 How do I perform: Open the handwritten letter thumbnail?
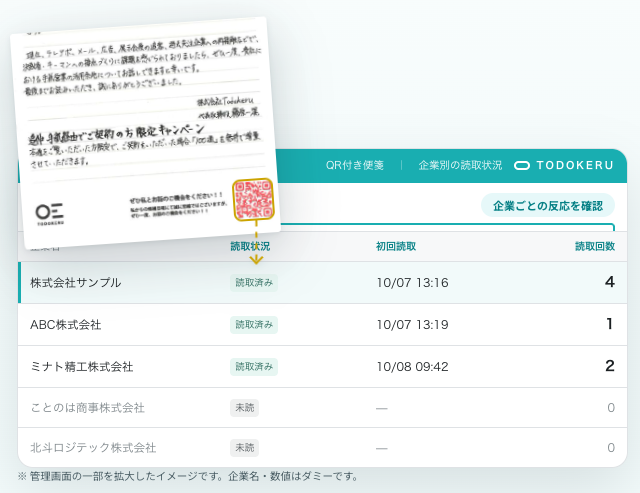[x=145, y=133]
